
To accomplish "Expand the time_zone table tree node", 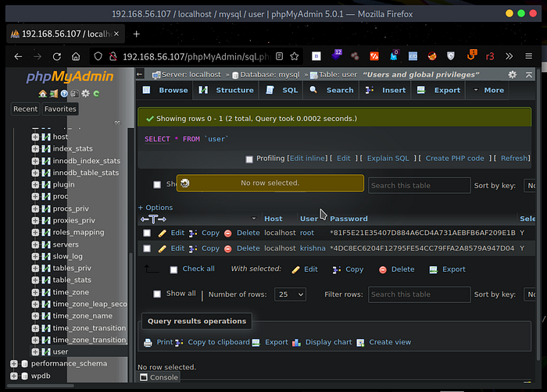I will [36, 291].
